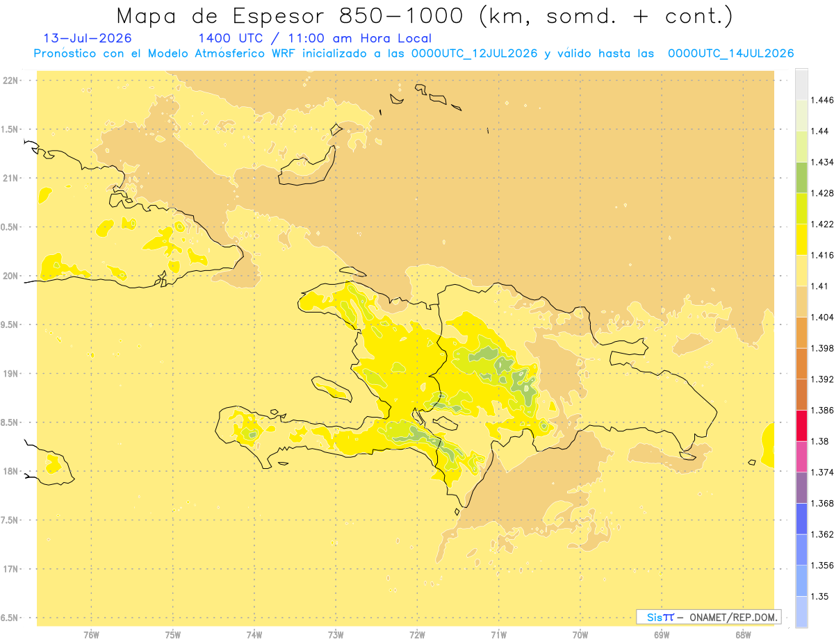The height and width of the screenshot is (644, 834).
Task: Pick the orange swatch between 1.398 and 1.404
Action: point(801,332)
